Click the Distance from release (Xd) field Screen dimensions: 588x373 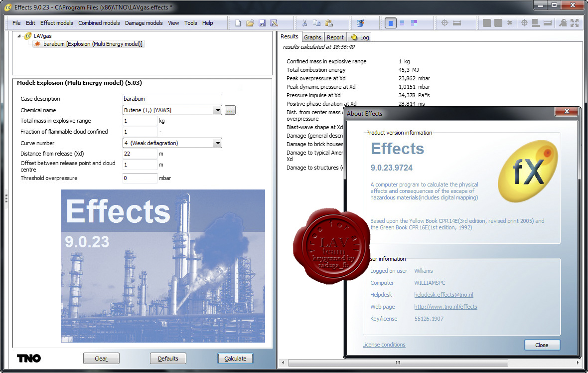pyautogui.click(x=140, y=154)
